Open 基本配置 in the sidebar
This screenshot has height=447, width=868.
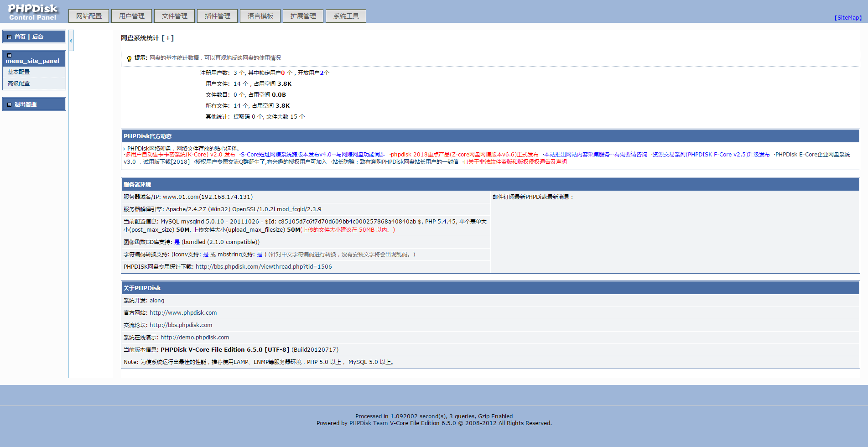[19, 72]
